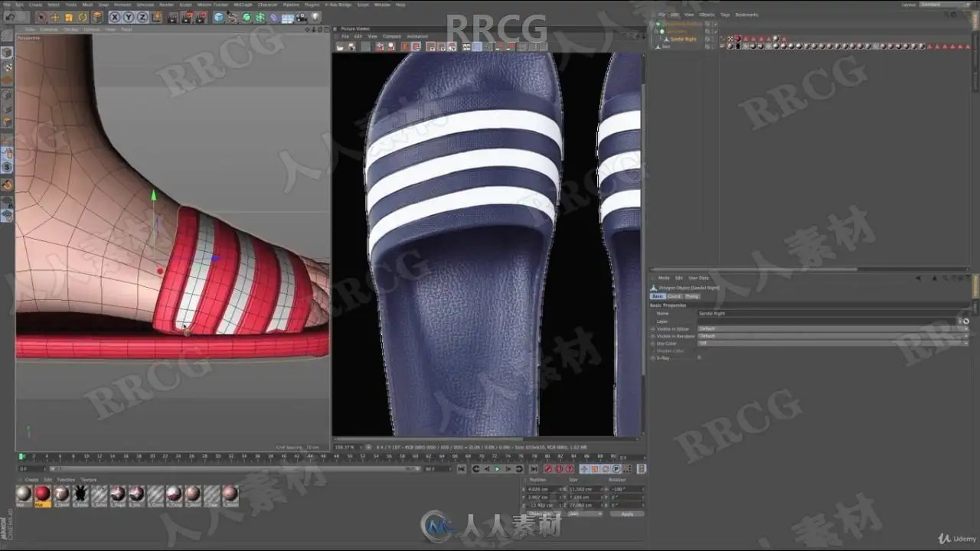Switch to the Phong tab
Screen dimensions: 980x551
pyautogui.click(x=691, y=296)
